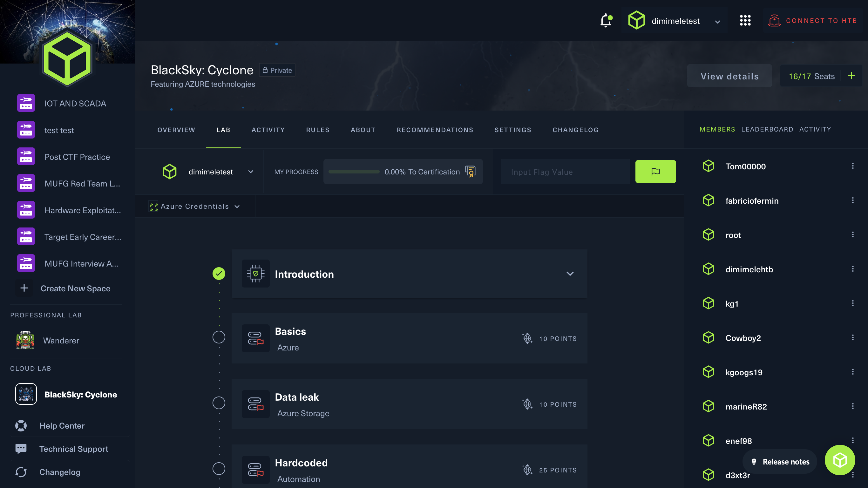This screenshot has height=488, width=868.
Task: Click the Connect to HTB VPN icon
Action: (774, 21)
